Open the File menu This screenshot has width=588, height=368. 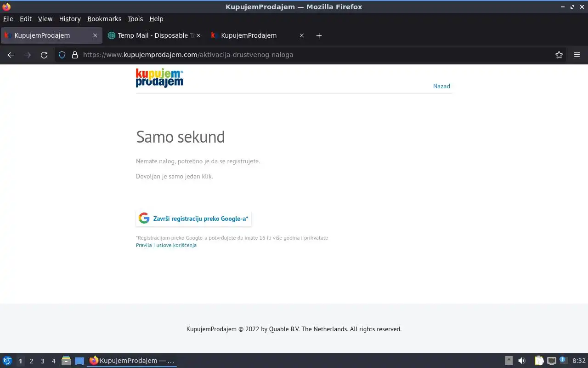[x=8, y=19]
